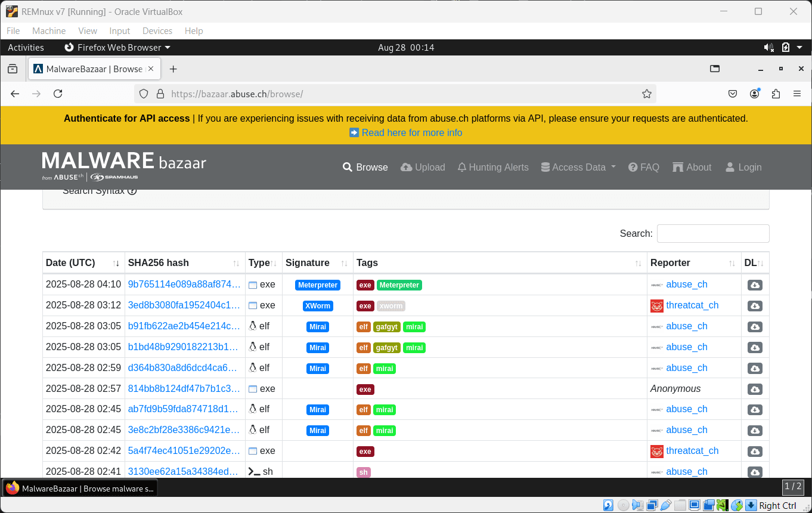Open hash 3130ee62a15a34384ed details
The height and width of the screenshot is (513, 812).
pyautogui.click(x=184, y=471)
